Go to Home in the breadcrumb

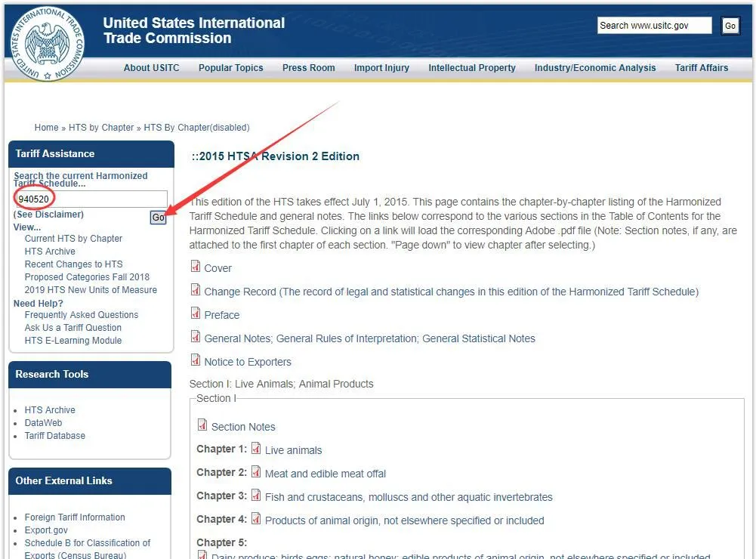[46, 128]
